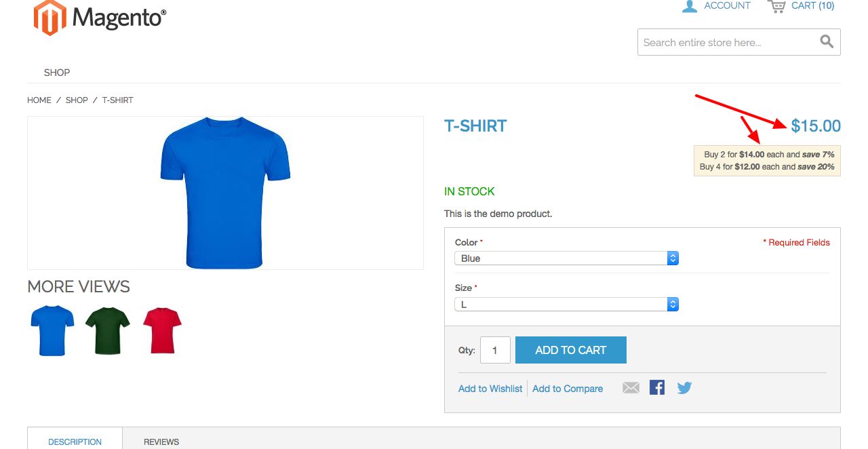Click the Add to Compare link
This screenshot has width=868, height=449.
(568, 389)
